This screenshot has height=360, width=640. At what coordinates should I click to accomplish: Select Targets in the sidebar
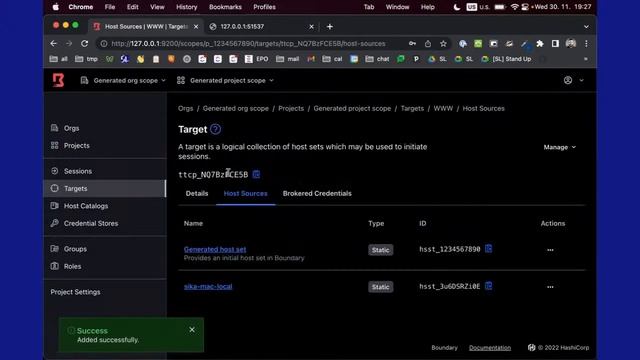tap(105, 189)
